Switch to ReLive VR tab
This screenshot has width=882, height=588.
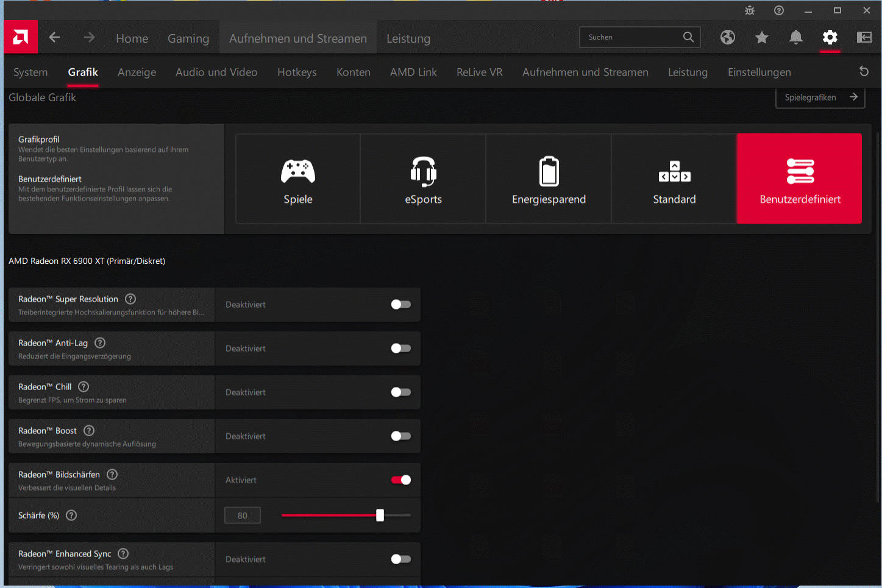tap(480, 72)
